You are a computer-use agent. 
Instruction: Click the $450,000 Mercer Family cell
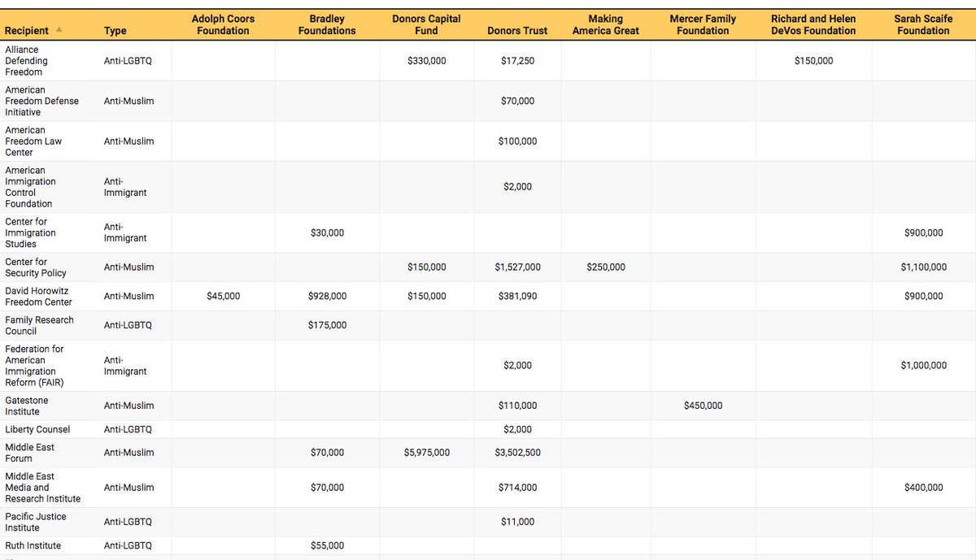[703, 406]
